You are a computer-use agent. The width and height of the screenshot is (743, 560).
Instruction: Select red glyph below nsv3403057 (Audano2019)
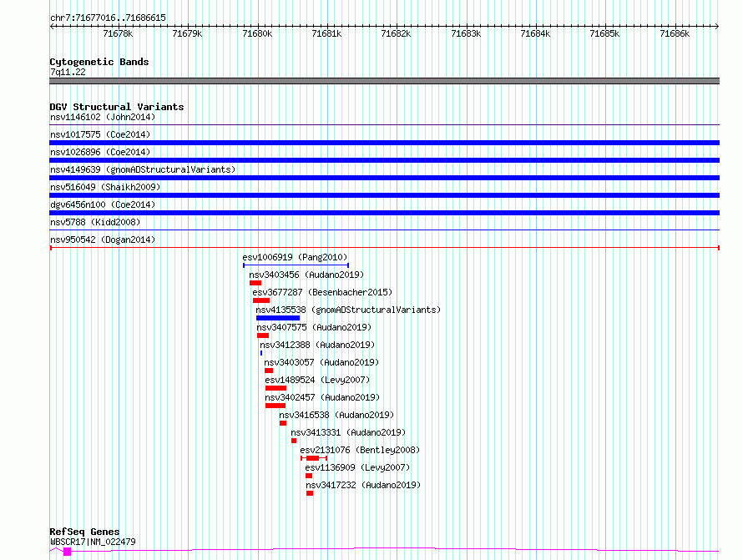point(269,371)
